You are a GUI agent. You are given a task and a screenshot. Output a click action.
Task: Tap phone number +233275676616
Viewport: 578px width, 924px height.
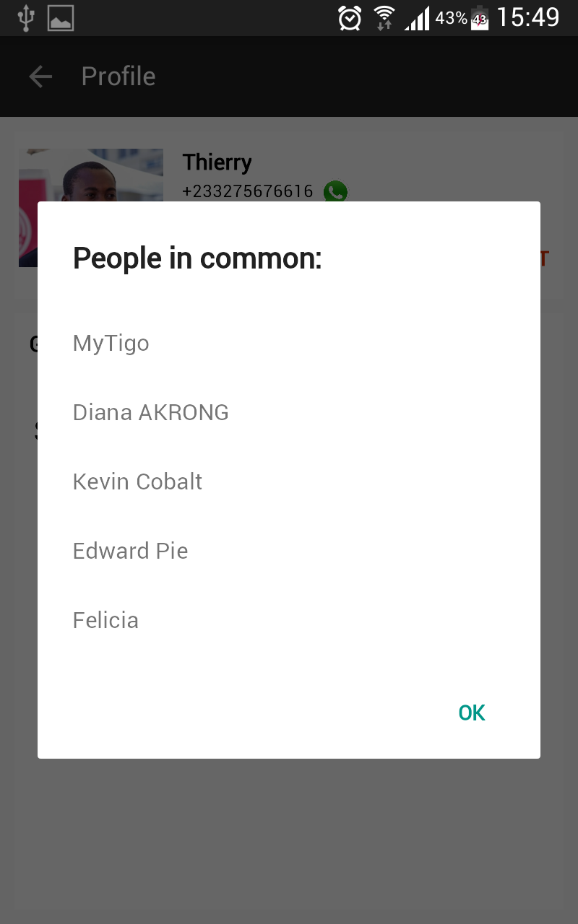tap(248, 192)
